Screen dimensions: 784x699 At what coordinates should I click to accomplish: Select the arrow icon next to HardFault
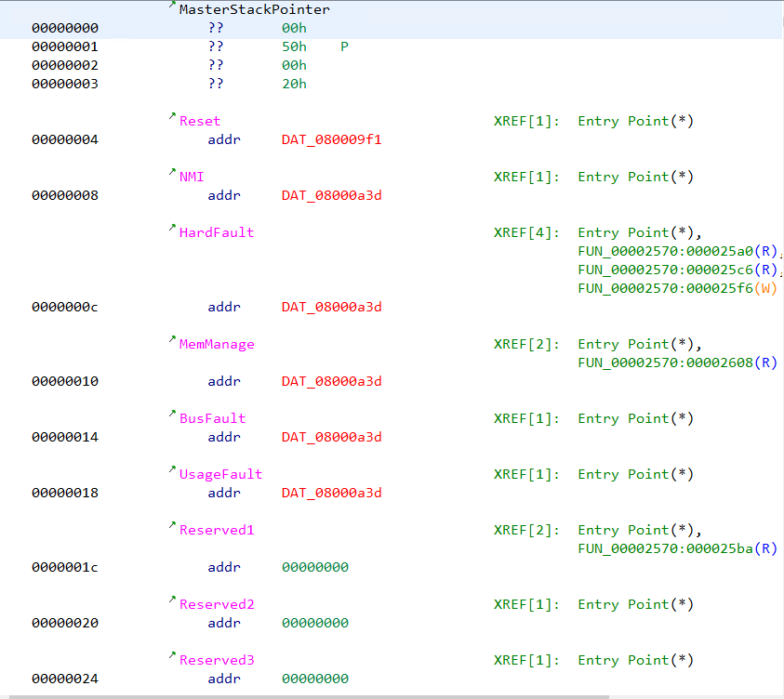tap(171, 229)
